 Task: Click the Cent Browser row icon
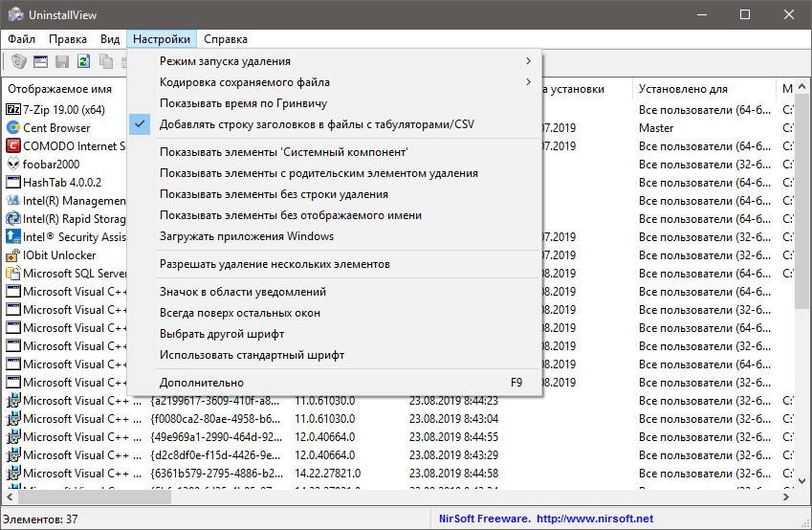tap(13, 128)
